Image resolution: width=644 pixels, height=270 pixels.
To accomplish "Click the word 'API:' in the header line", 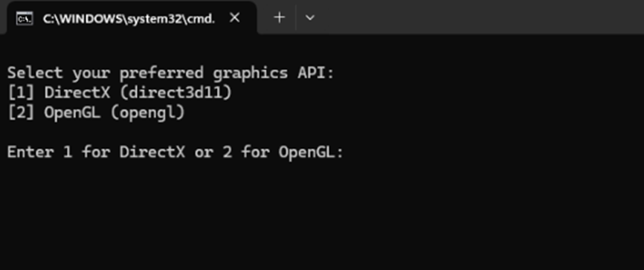I will pos(317,73).
